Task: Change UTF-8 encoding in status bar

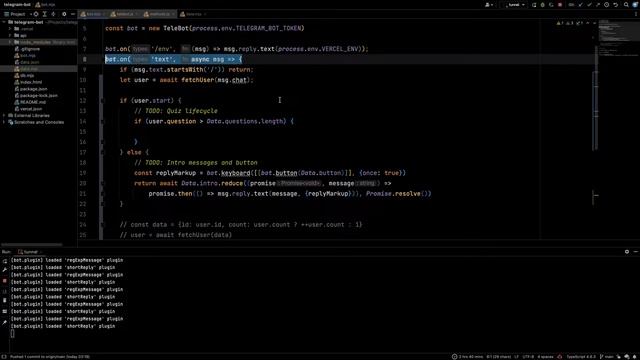Action: pyautogui.click(x=528, y=357)
